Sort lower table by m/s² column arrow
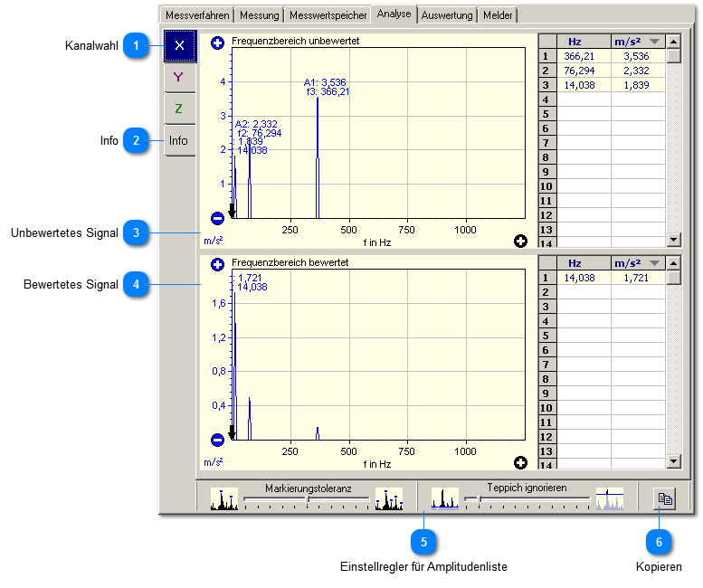703x588 pixels. tap(654, 263)
